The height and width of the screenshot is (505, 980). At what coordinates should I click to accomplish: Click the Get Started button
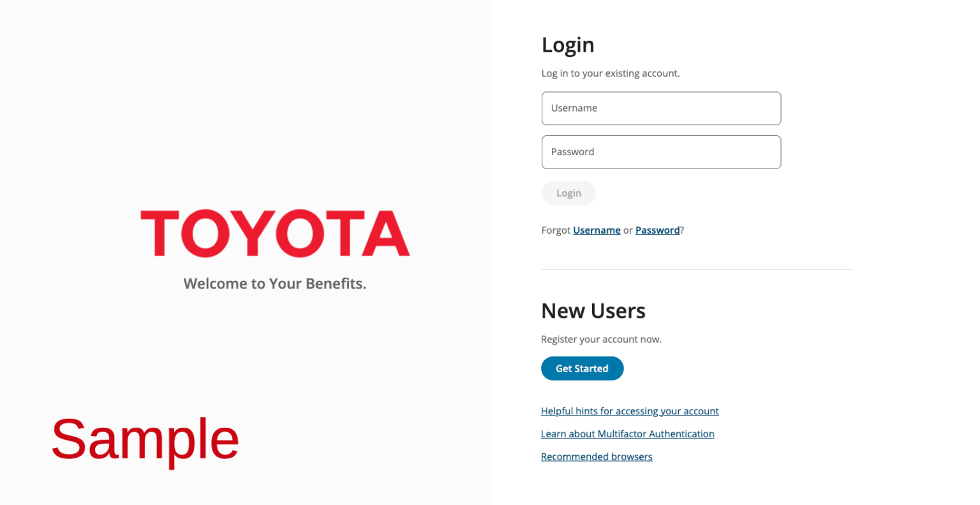[582, 368]
